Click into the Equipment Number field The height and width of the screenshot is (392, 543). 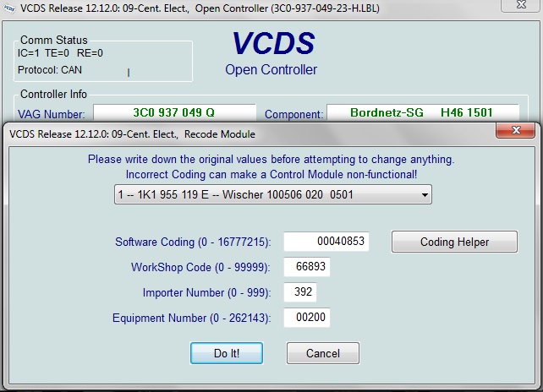coord(306,318)
